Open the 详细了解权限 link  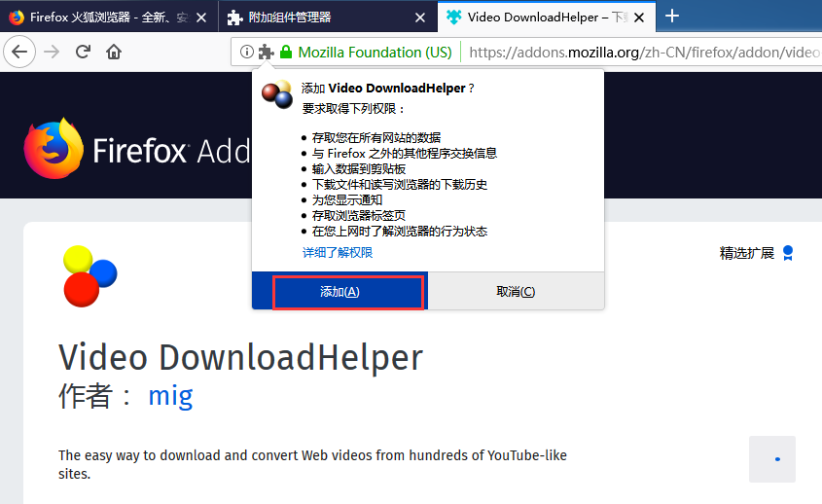(x=338, y=253)
